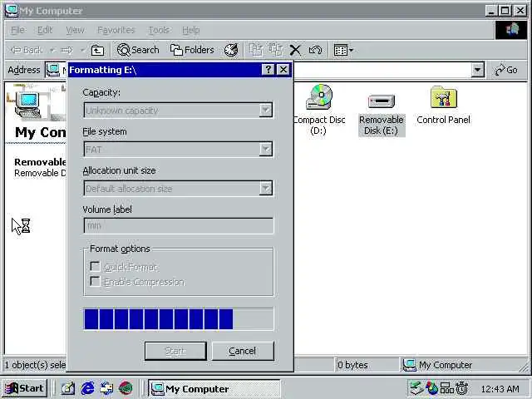
Task: Click the Up folder toolbar icon
Action: click(x=98, y=50)
